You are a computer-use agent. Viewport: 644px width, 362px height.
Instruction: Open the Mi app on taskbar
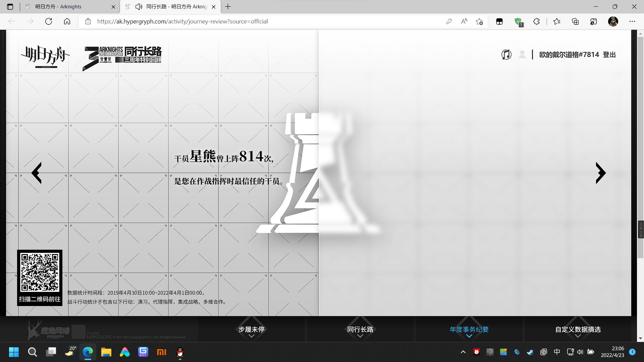[162, 352]
